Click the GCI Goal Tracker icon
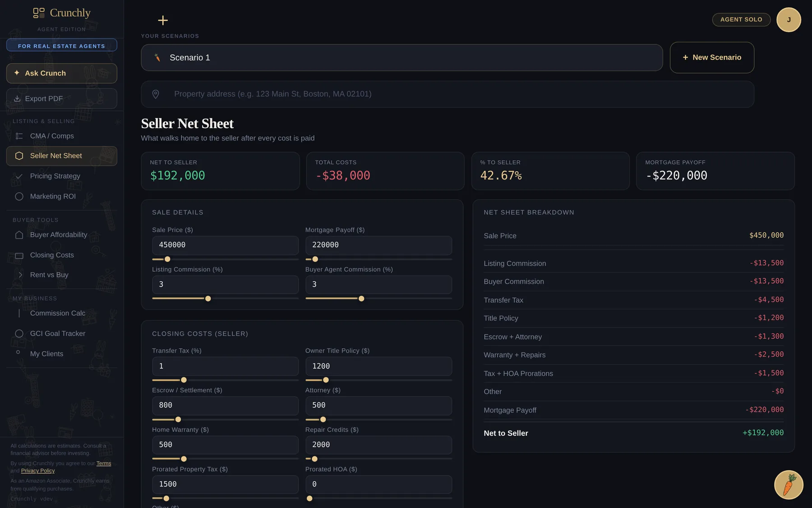The height and width of the screenshot is (508, 812). [x=19, y=334]
